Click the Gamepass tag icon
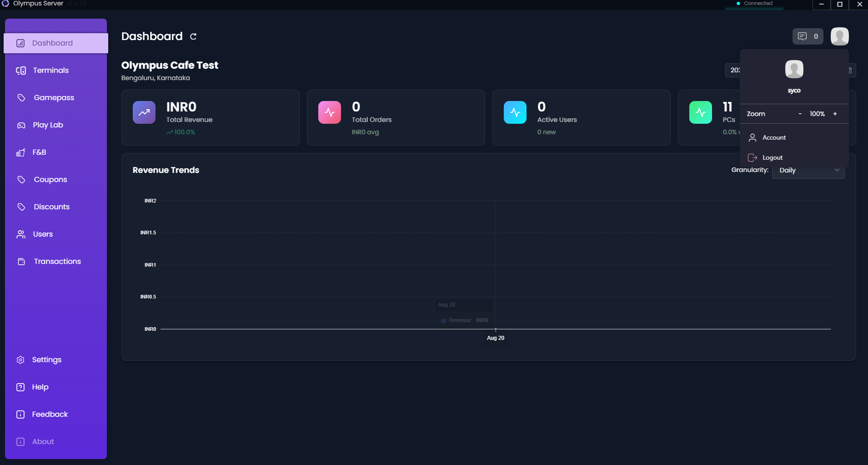The height and width of the screenshot is (465, 868). pos(21,97)
